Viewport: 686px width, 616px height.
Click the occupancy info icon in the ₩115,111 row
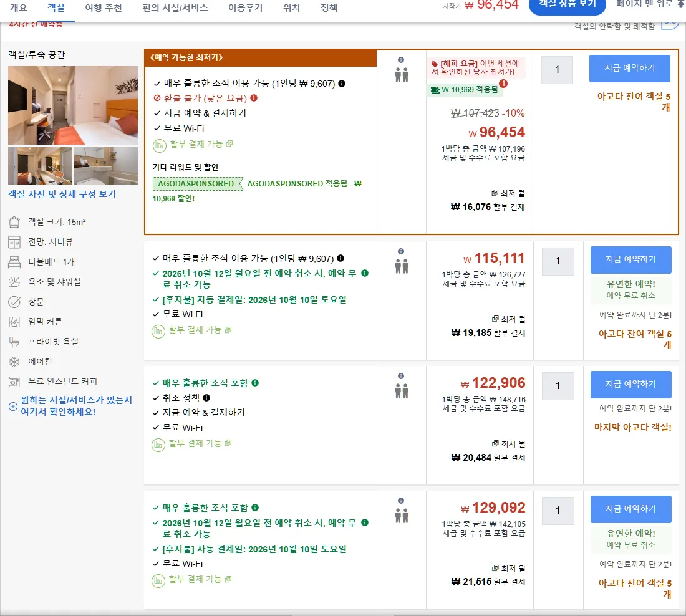coord(401,251)
